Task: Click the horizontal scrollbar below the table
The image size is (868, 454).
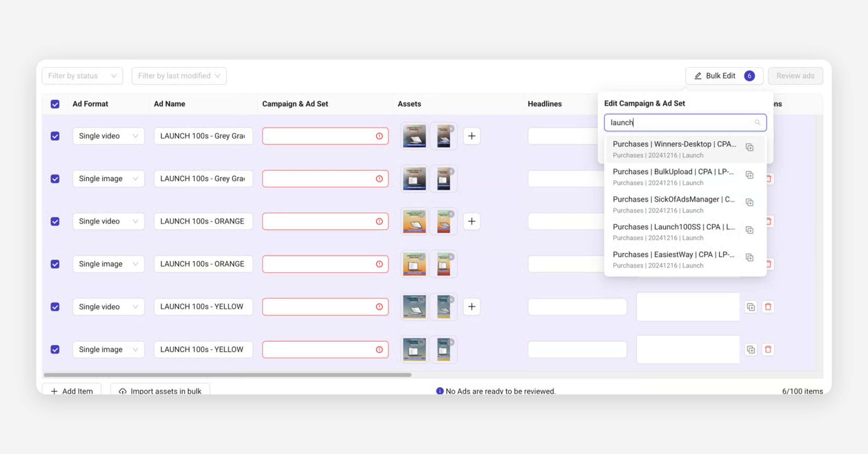Action: [227, 375]
